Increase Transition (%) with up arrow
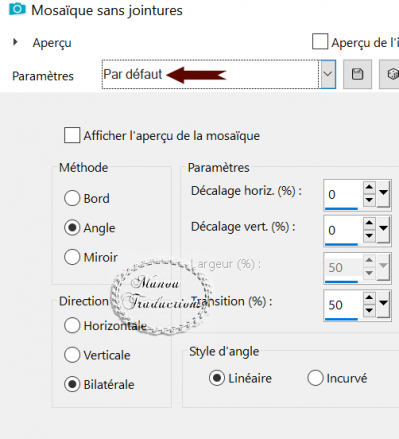399x439 pixels. [369, 298]
